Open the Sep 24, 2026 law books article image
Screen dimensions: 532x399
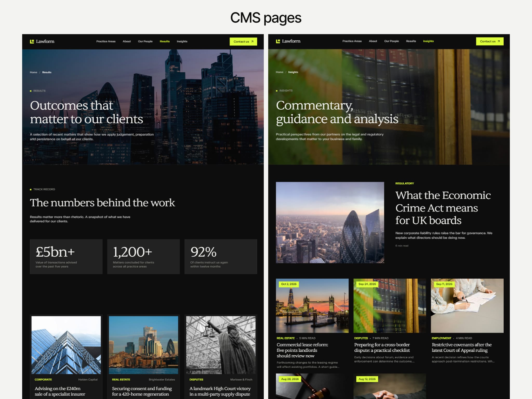(x=390, y=306)
